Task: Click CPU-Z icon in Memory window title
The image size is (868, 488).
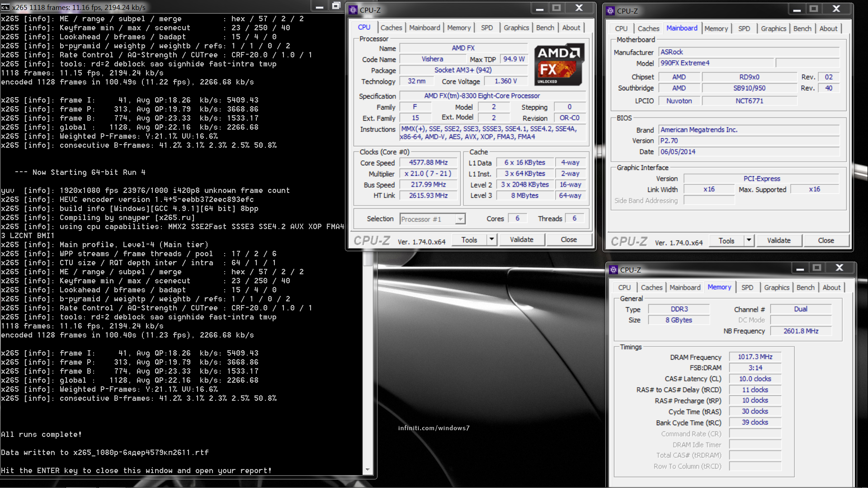Action: tap(613, 270)
